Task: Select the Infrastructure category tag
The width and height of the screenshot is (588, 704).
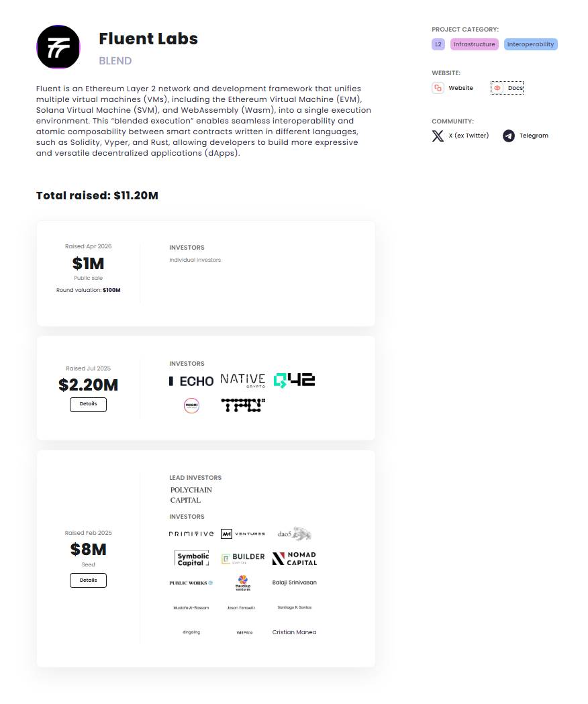Action: [474, 44]
